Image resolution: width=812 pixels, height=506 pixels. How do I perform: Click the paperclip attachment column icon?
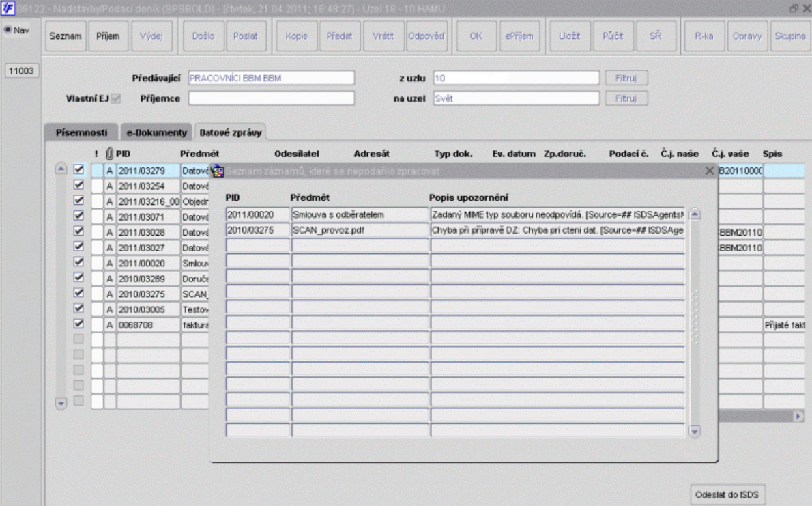pyautogui.click(x=109, y=154)
